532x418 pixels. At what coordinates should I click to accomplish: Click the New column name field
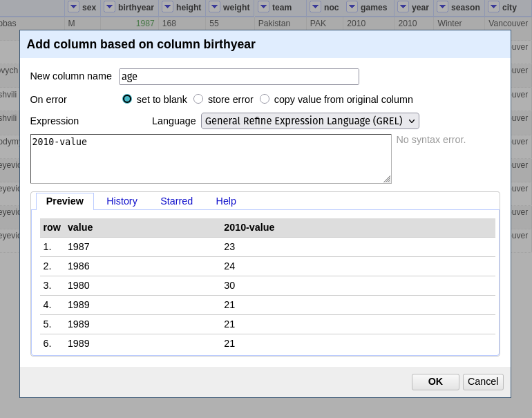(239, 77)
